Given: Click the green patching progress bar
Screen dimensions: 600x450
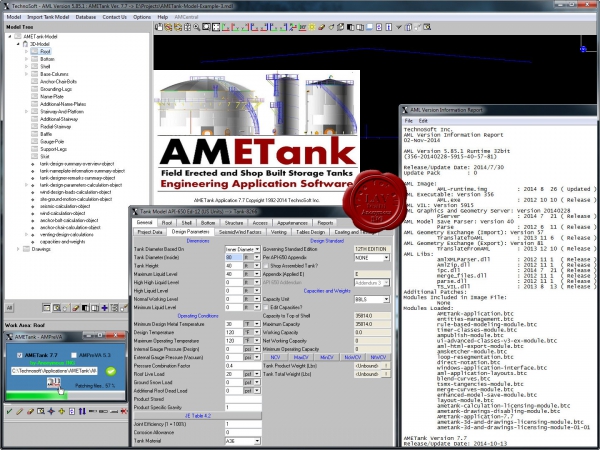Looking at the screenshot, I should pos(37,396).
